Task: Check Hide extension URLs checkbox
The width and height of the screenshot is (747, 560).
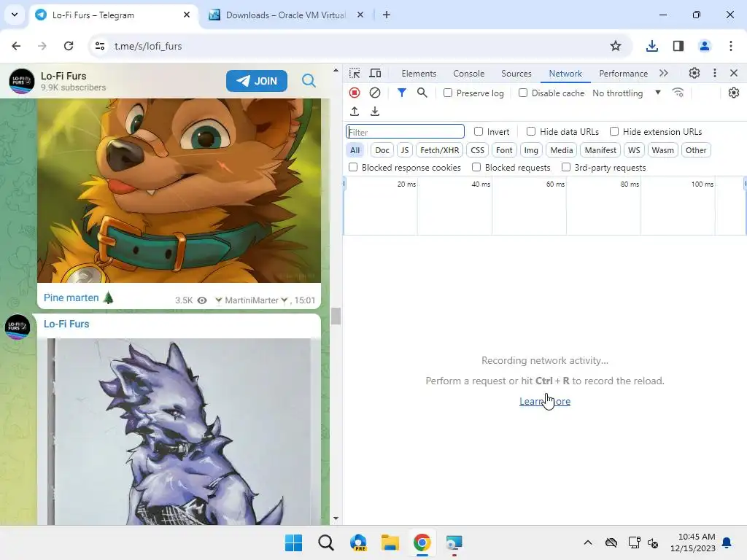Action: coord(614,131)
